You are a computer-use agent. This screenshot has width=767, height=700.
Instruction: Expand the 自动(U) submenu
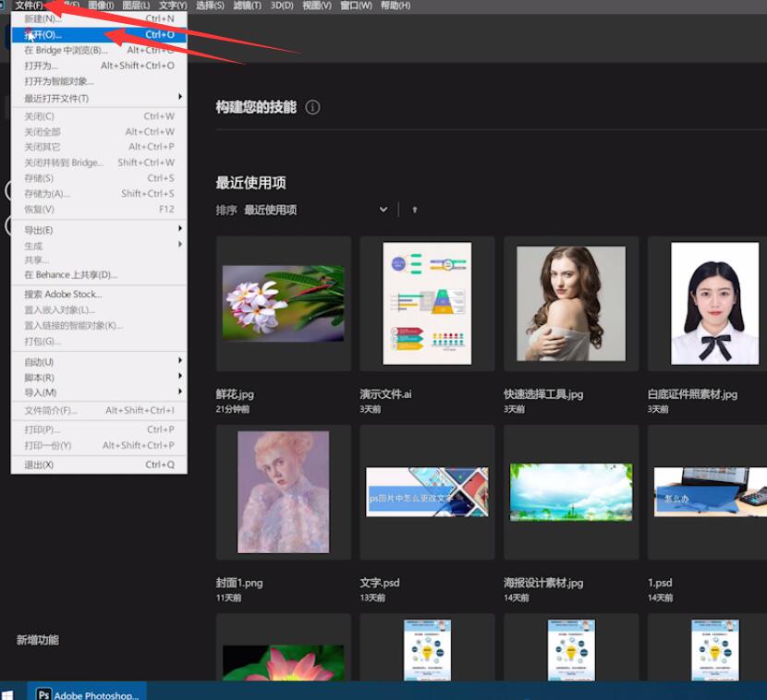coord(99,362)
